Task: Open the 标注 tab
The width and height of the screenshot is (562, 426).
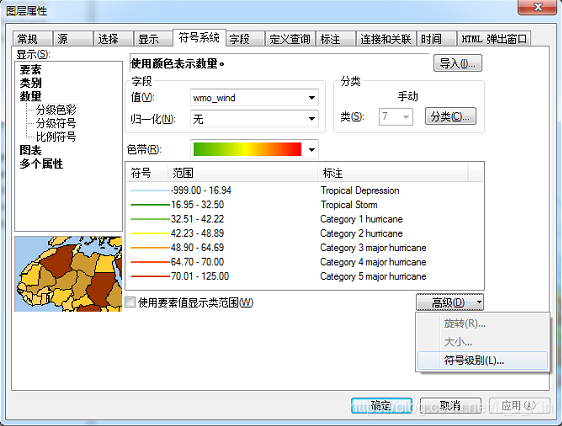Action: point(335,39)
